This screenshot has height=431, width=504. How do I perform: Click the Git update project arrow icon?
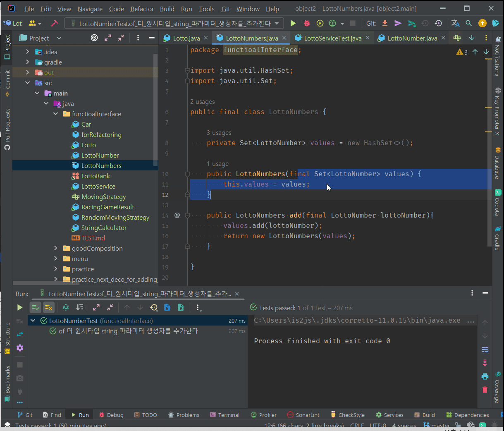click(x=385, y=24)
